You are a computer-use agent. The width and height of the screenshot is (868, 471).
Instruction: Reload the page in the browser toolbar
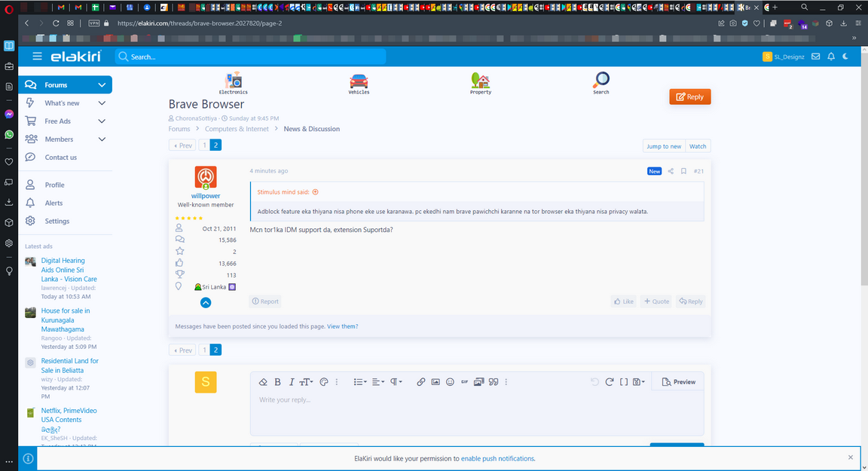coord(55,23)
